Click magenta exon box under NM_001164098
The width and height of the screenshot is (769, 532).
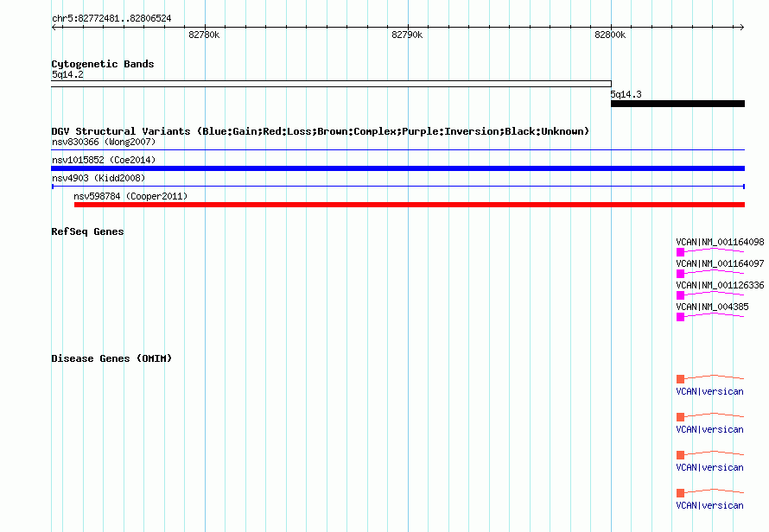click(x=680, y=252)
